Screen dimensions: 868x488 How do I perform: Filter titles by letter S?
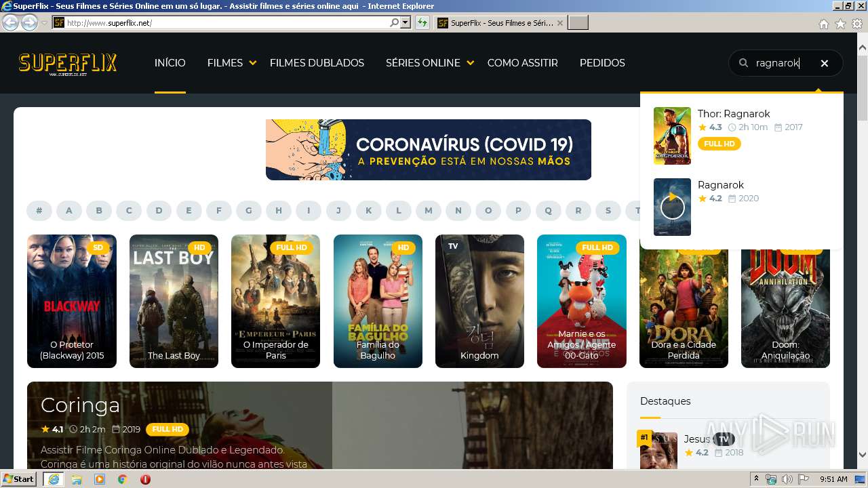click(608, 211)
